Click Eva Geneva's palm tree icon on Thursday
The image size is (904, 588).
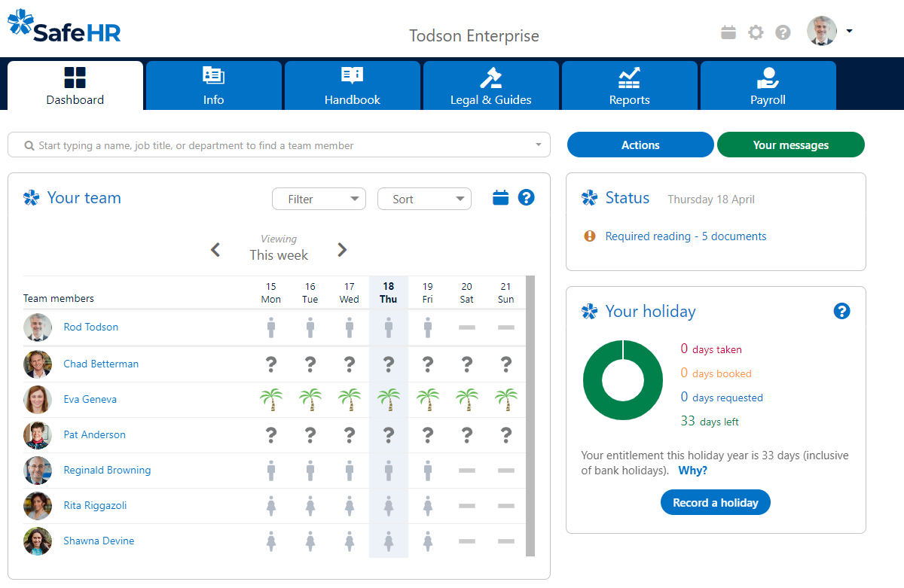(389, 398)
